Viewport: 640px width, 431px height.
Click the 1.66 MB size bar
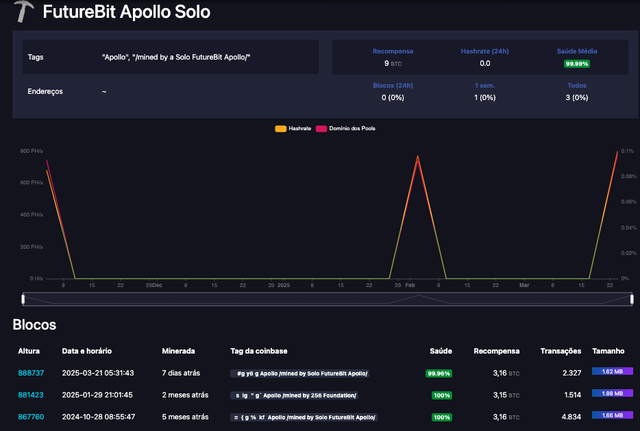click(x=612, y=415)
